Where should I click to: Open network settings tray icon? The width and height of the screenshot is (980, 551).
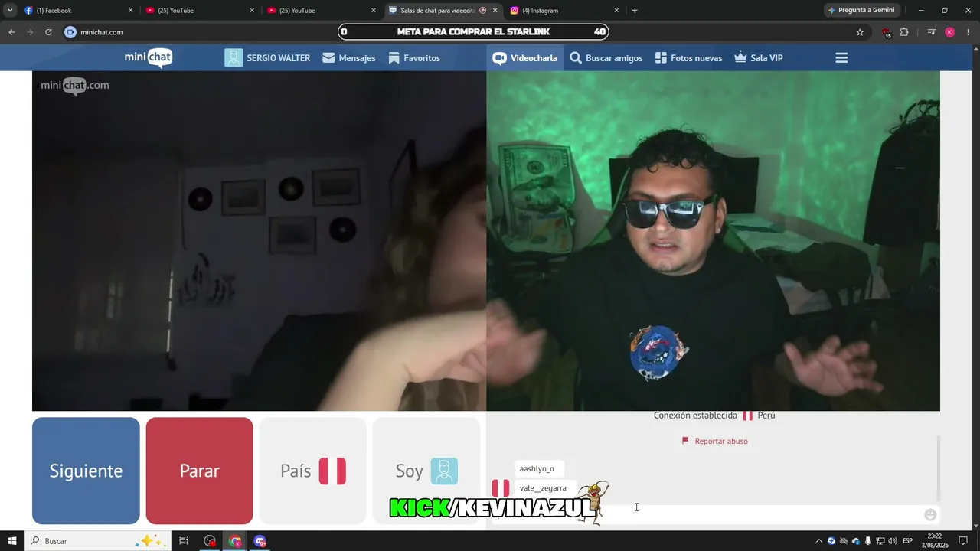[x=880, y=541]
